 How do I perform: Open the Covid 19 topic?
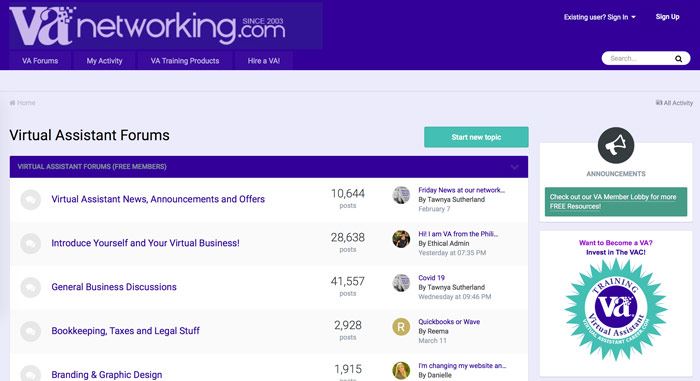[x=431, y=278]
